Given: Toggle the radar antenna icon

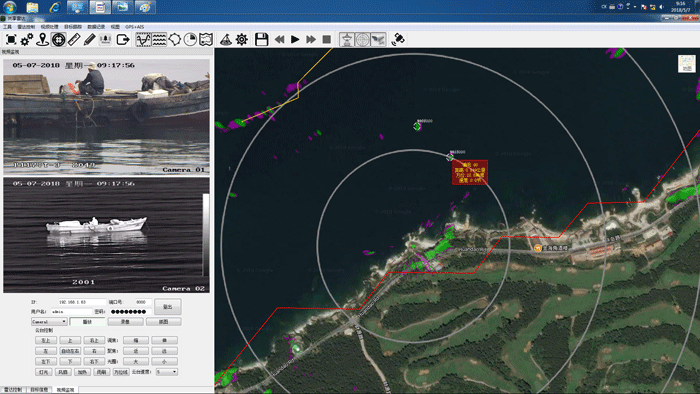Looking at the screenshot, I should click(347, 40).
